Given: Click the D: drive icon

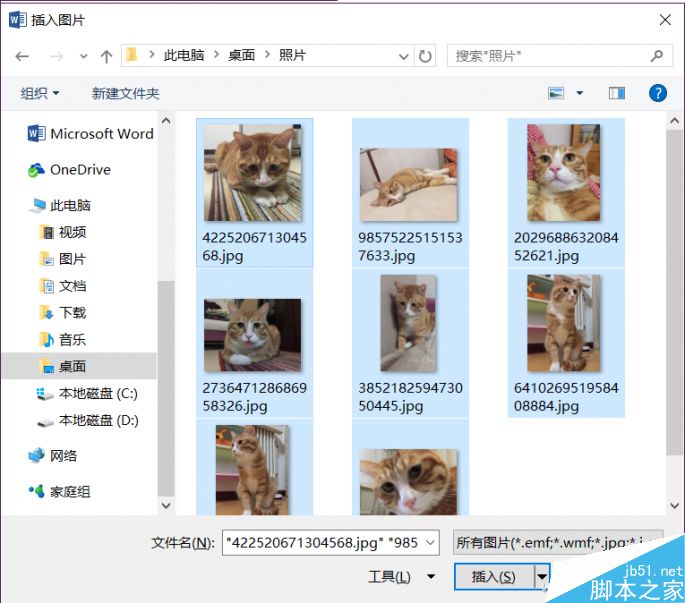Looking at the screenshot, I should 45,422.
